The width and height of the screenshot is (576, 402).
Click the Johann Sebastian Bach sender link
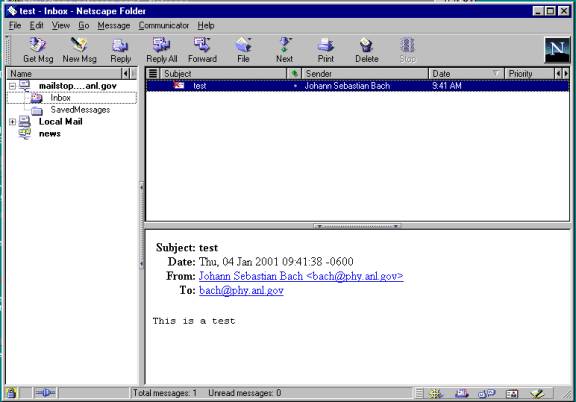click(301, 276)
